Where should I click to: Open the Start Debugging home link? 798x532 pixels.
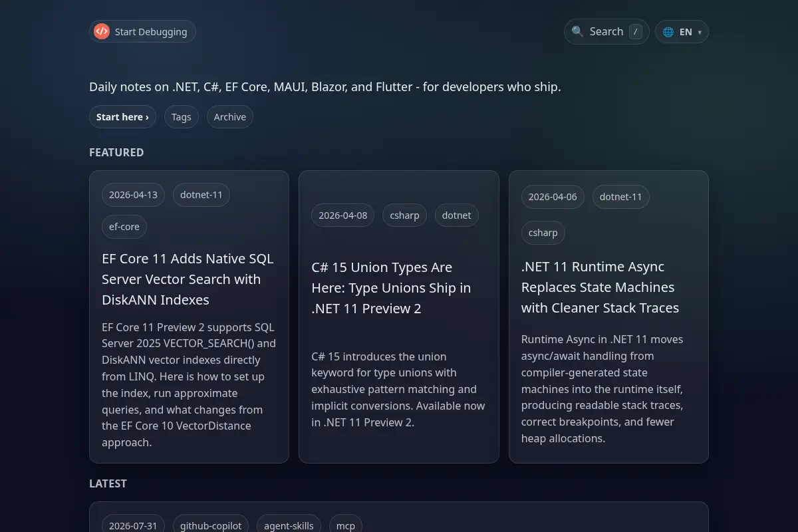click(x=142, y=31)
